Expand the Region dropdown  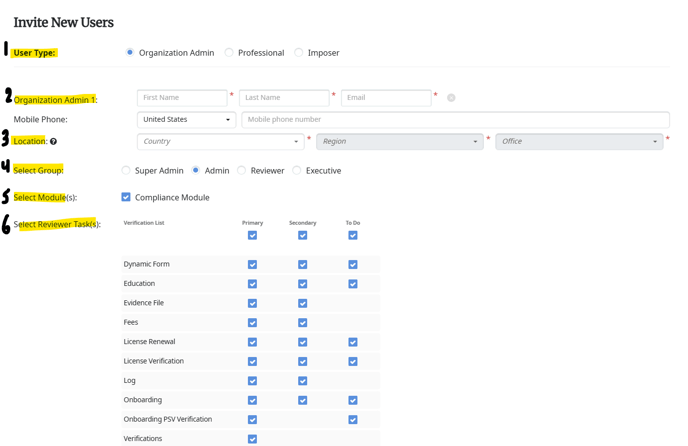coord(399,142)
